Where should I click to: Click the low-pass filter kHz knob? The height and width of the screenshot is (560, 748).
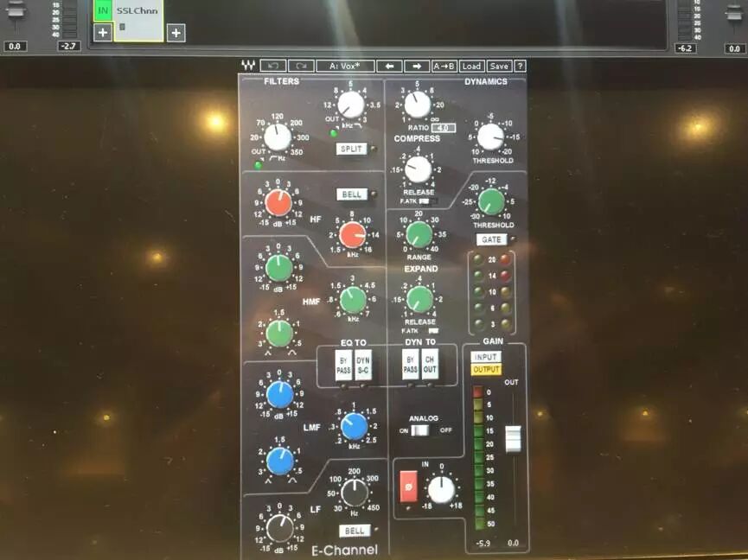[350, 105]
